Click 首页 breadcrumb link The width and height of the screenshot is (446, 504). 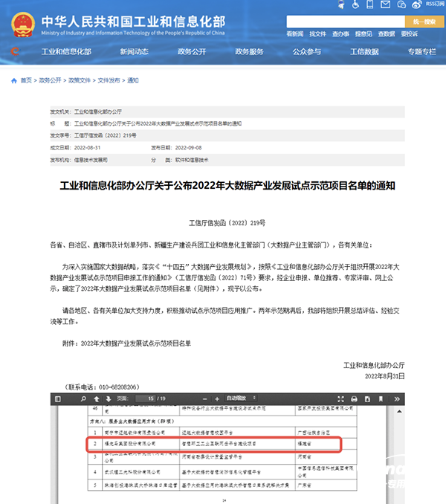click(26, 80)
